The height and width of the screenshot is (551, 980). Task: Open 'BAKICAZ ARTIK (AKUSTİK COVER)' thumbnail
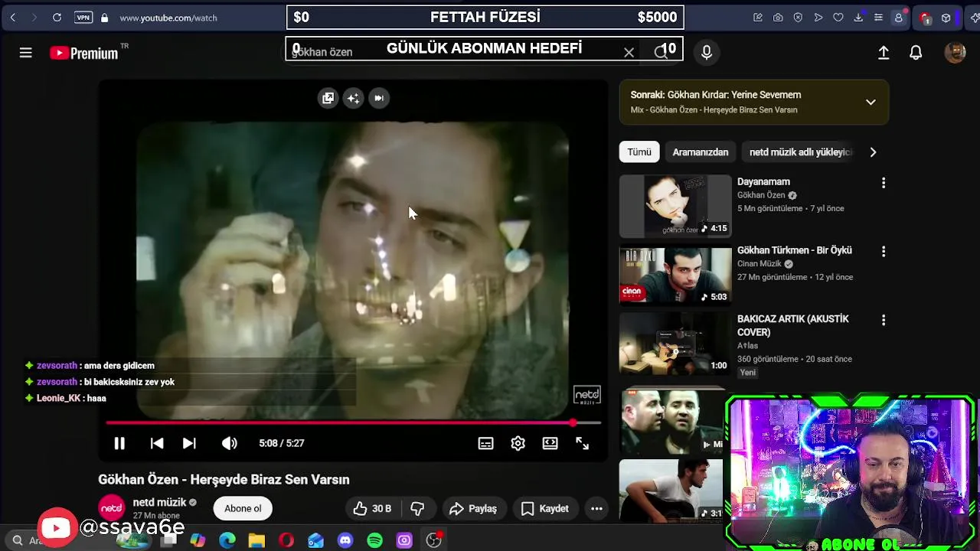[675, 343]
